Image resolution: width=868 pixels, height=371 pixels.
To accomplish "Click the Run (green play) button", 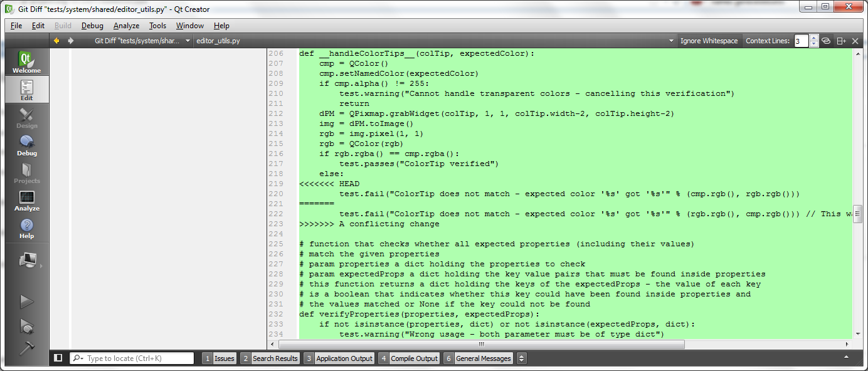I will [26, 301].
